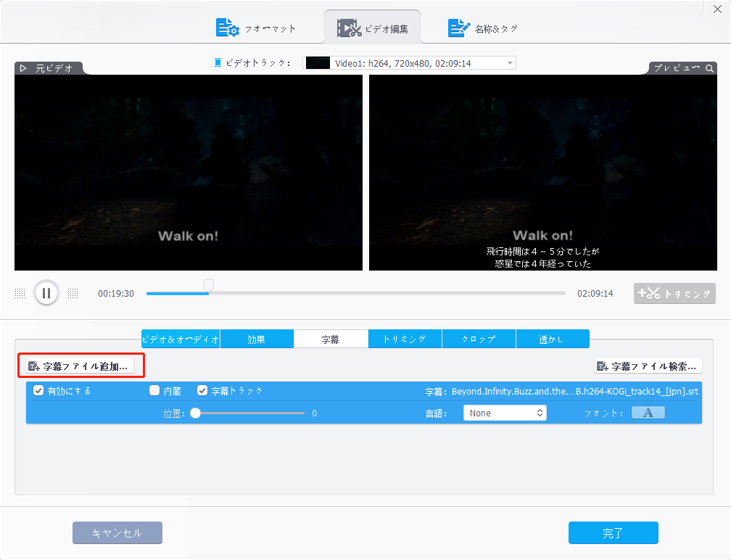Select the ビデオ&オーディオ tab
Screen dimensions: 731x560
click(181, 339)
